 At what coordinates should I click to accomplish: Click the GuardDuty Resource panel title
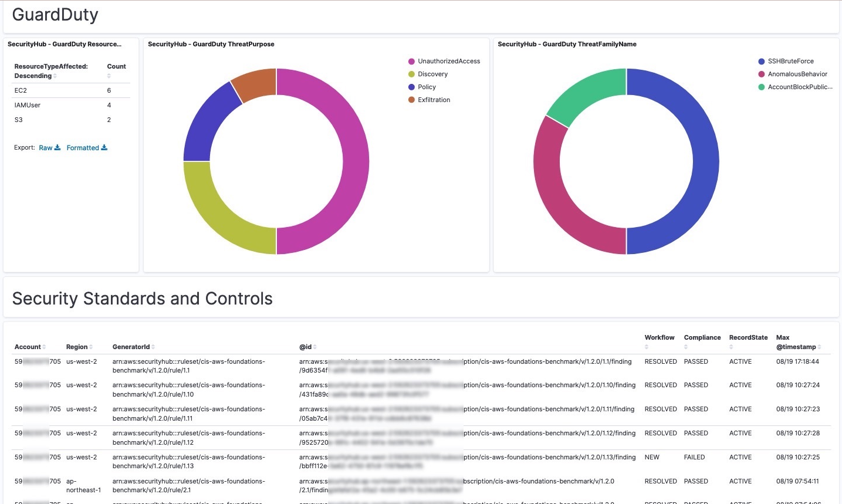(65, 44)
